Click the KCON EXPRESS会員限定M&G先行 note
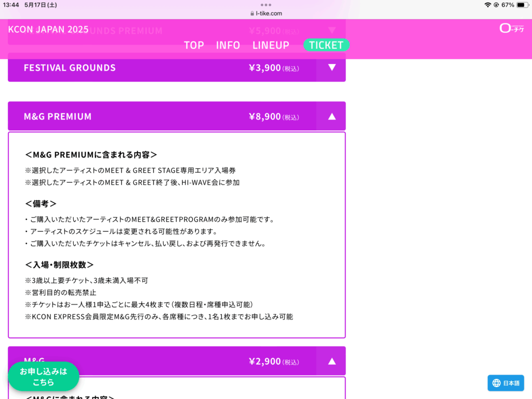 [159, 317]
